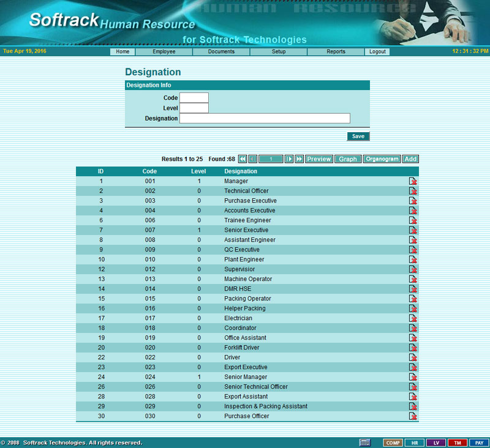Open the calendar icon in footer

(x=365, y=442)
